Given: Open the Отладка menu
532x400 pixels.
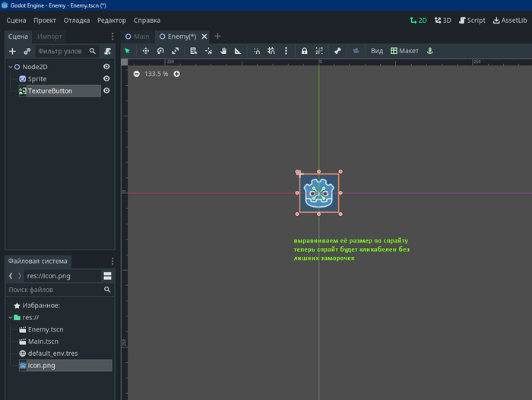Looking at the screenshot, I should point(77,20).
